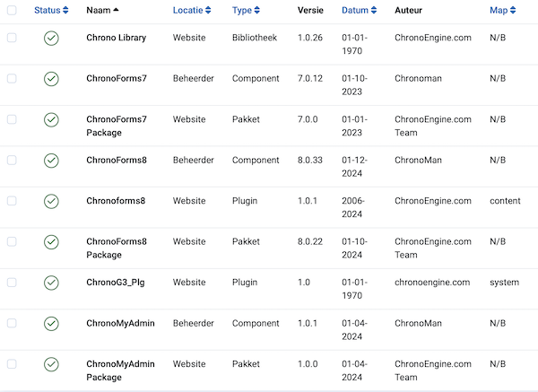Select checkbox for ChronoForms8 component row
This screenshot has height=392, width=538.
[x=12, y=160]
